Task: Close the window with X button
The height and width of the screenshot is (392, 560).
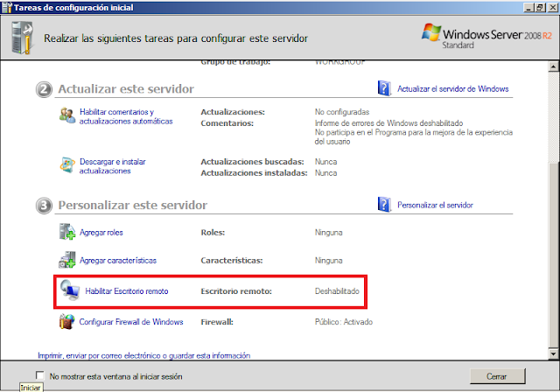Action: (551, 8)
